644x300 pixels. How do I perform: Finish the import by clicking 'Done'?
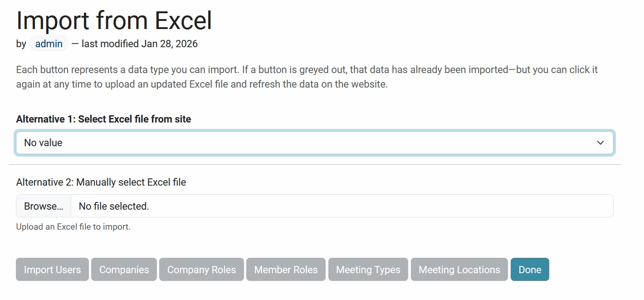(x=530, y=269)
